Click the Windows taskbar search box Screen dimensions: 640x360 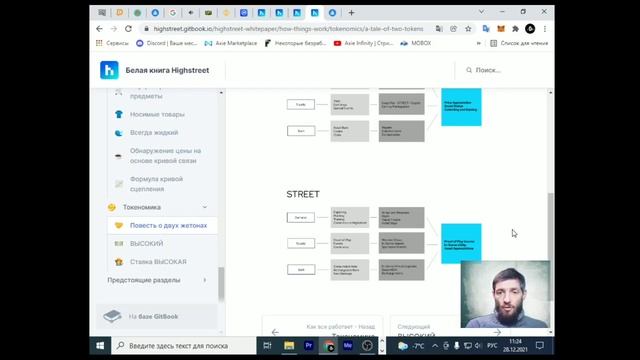184,346
